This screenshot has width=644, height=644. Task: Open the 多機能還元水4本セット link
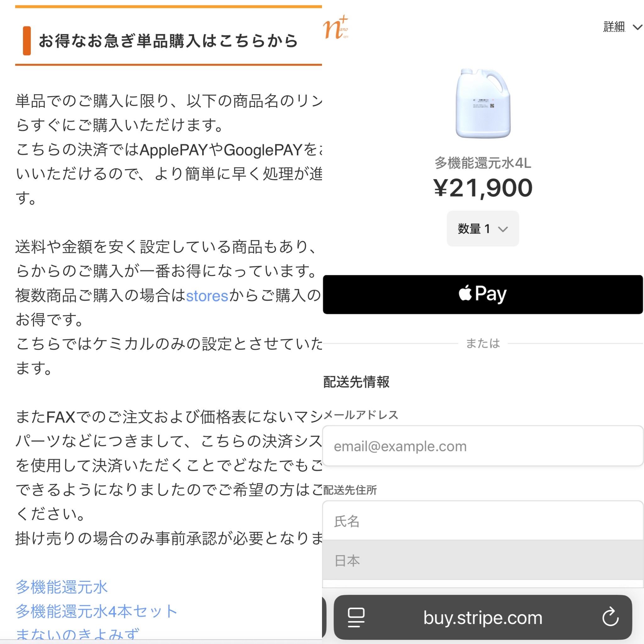click(96, 611)
